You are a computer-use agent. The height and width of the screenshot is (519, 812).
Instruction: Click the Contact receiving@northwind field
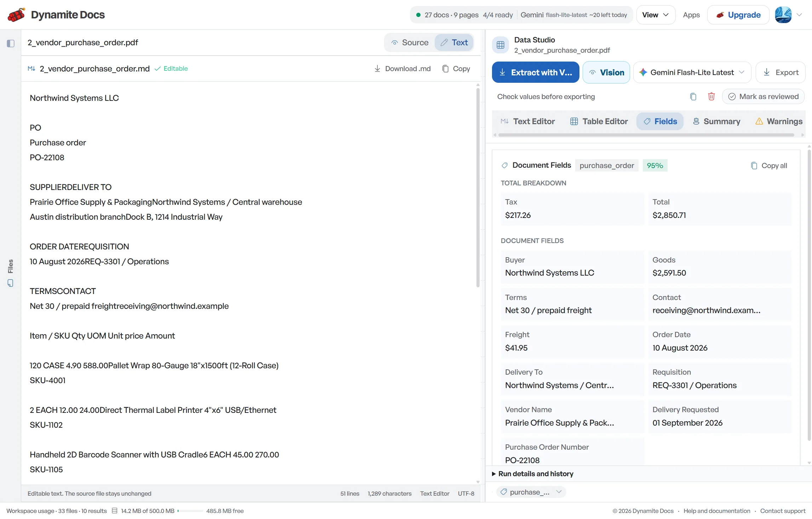tap(720, 304)
